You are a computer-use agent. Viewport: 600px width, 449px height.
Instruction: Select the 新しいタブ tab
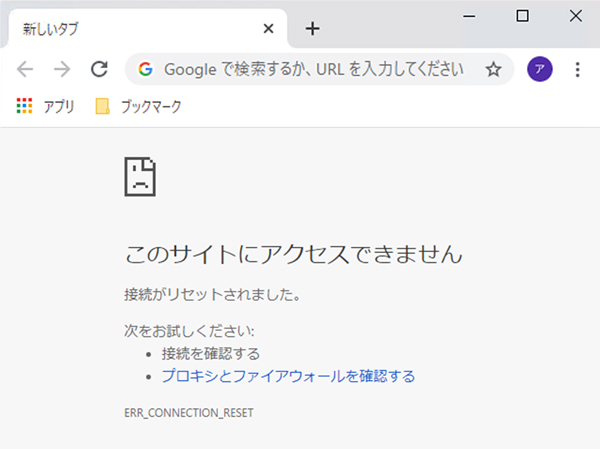tap(147, 28)
